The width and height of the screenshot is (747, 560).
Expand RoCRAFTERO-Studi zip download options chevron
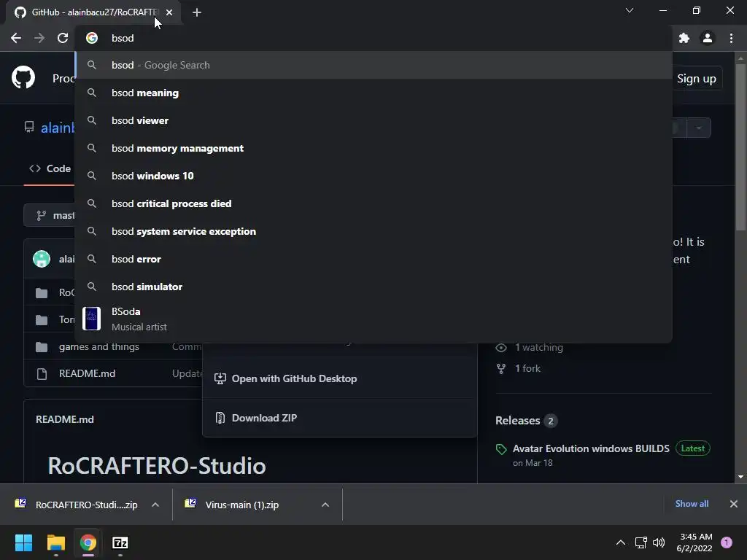coord(155,505)
